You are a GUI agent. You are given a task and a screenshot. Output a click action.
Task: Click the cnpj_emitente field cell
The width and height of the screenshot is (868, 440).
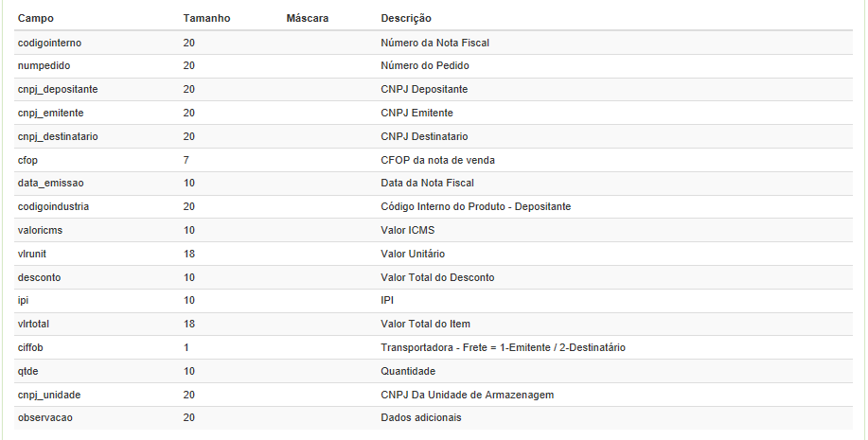50,113
